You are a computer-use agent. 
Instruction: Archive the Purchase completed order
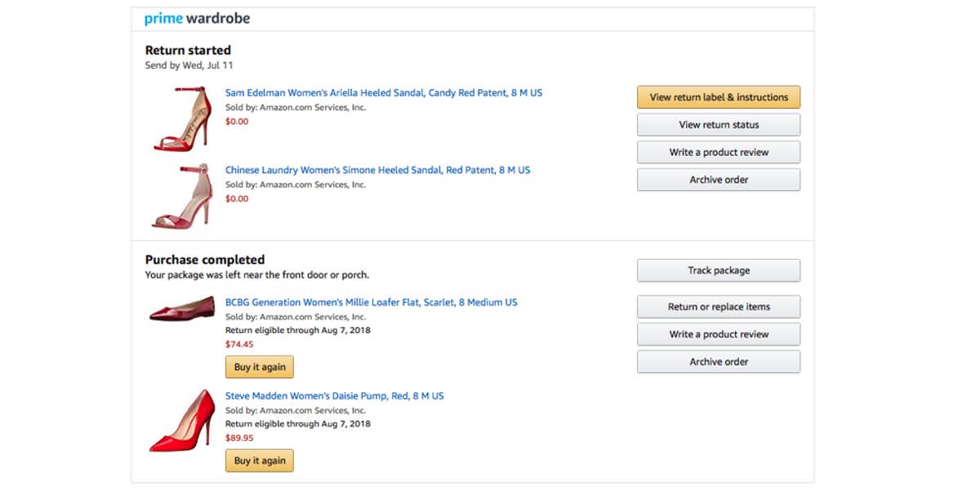718,361
